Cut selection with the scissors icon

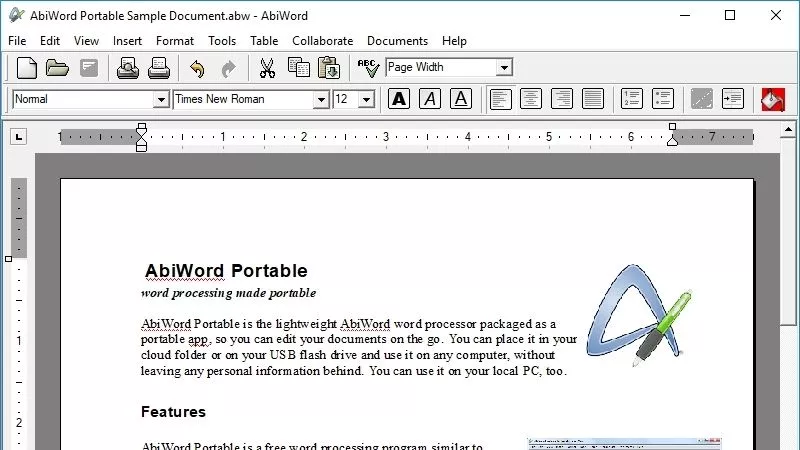tap(267, 68)
